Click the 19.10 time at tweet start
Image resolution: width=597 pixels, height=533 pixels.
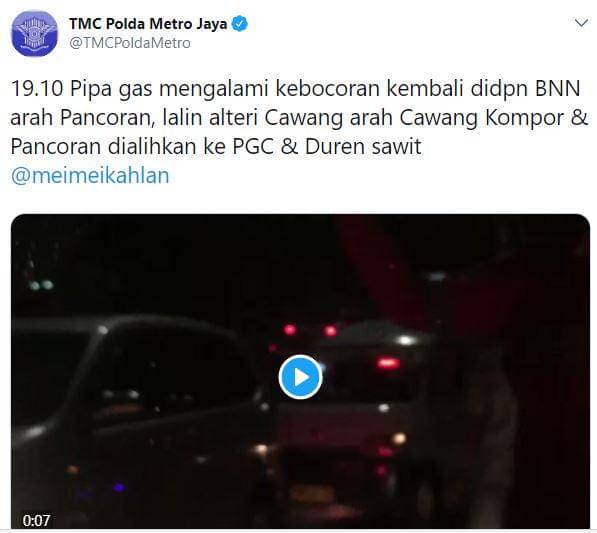37,89
